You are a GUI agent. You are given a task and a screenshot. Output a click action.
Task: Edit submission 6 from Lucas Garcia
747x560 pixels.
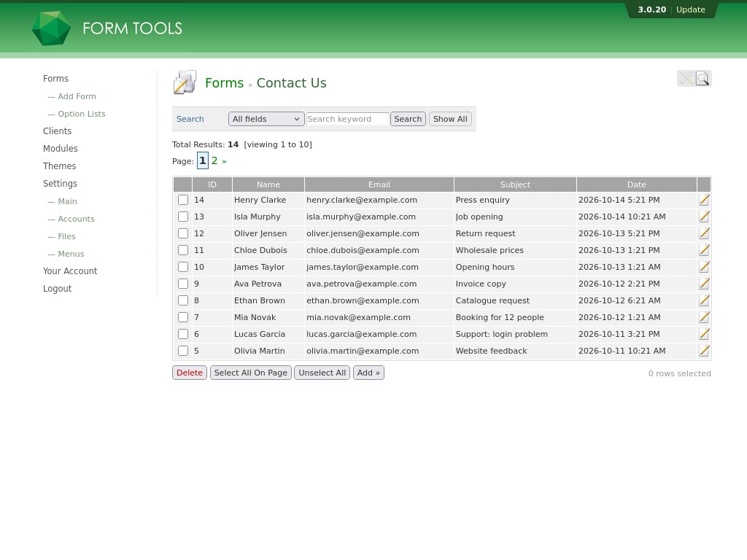[x=704, y=334]
